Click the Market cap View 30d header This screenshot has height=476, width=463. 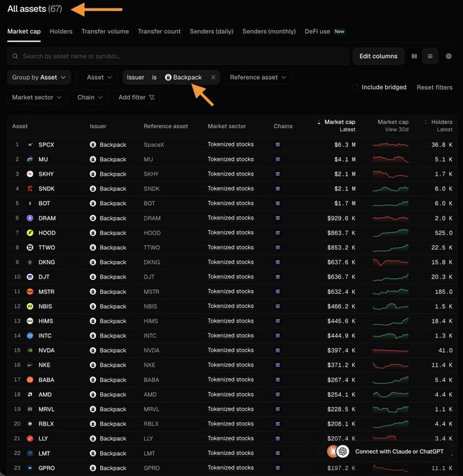[393, 125]
